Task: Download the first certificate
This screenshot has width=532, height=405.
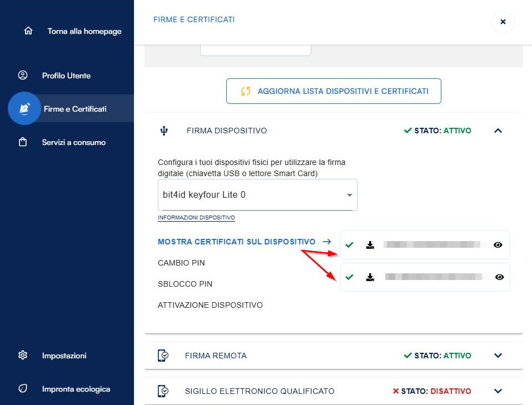Action: click(x=370, y=245)
